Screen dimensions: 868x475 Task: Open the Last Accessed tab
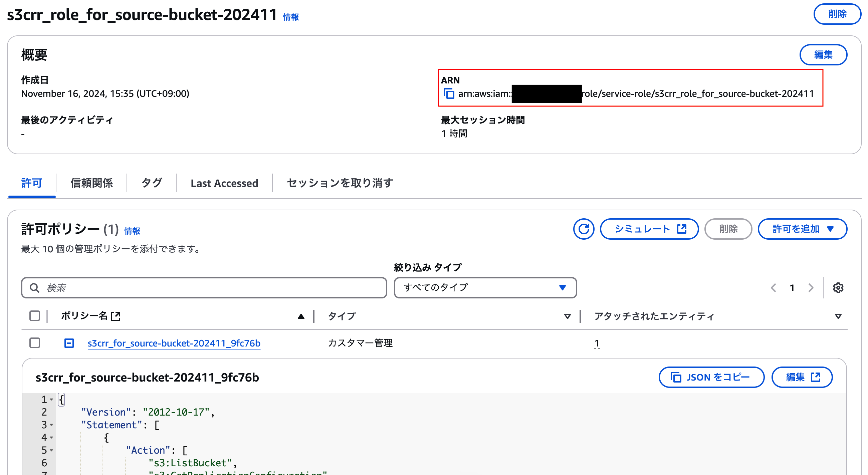pyautogui.click(x=224, y=183)
